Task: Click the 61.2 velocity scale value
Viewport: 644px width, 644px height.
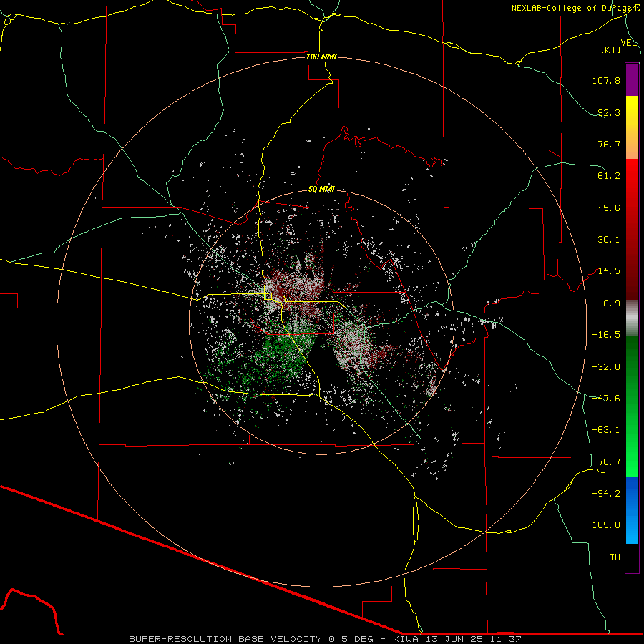Action: (609, 176)
